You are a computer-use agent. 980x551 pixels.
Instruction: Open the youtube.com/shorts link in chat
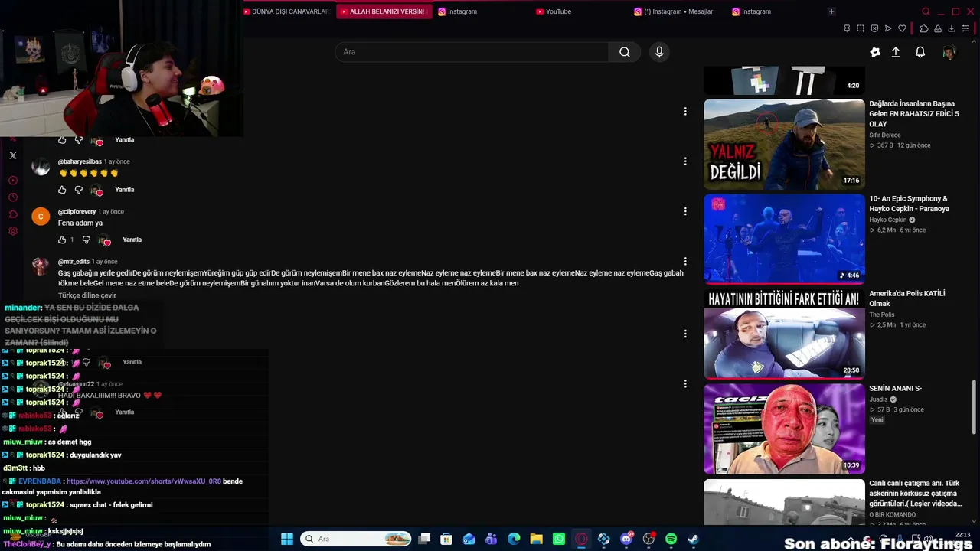click(x=144, y=481)
